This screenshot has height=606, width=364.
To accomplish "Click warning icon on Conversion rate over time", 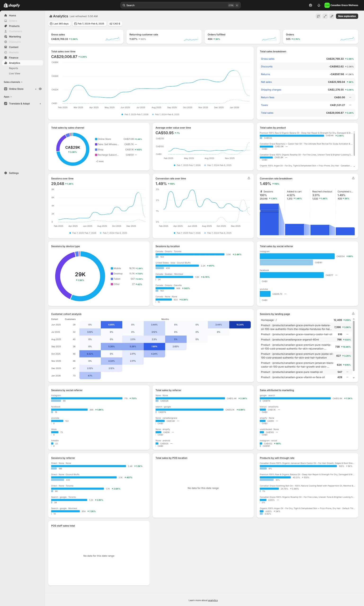I will [x=249, y=178].
